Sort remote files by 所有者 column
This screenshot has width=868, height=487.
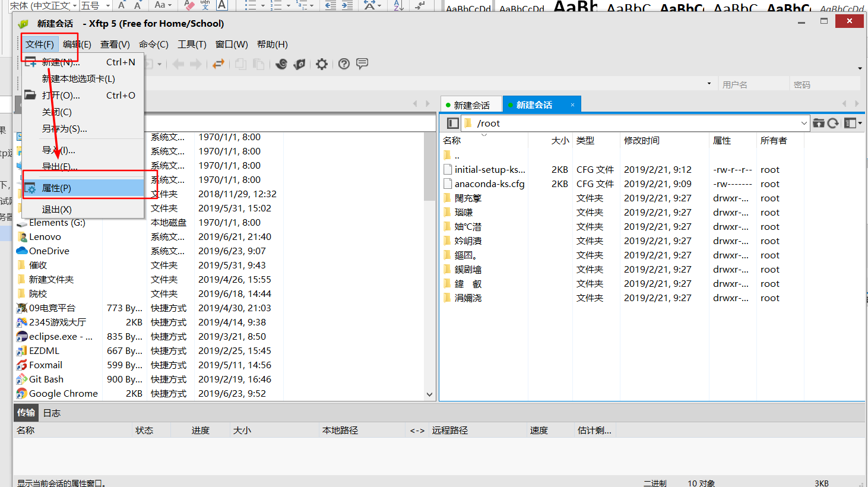click(x=774, y=140)
